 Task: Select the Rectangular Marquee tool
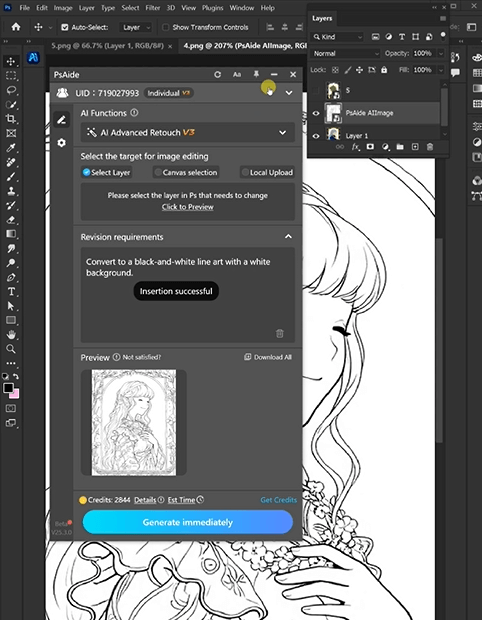tap(11, 76)
